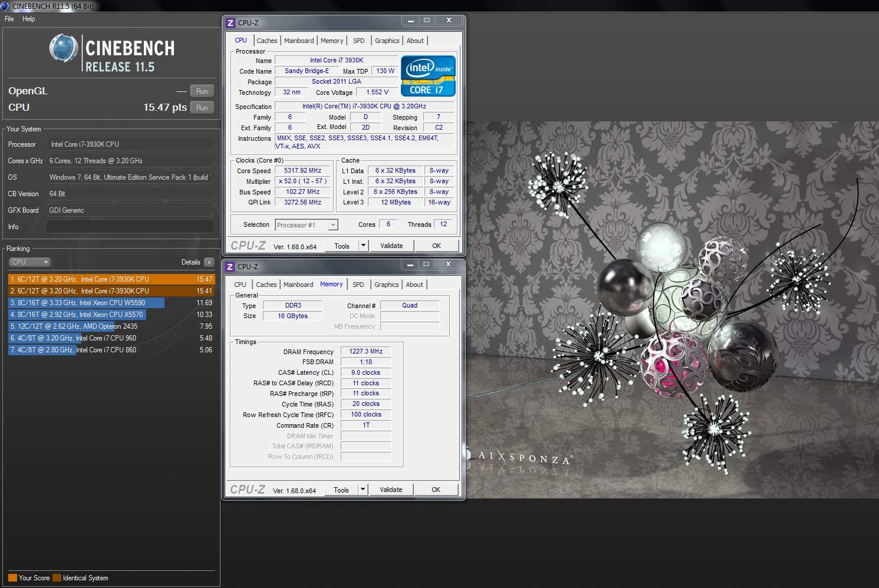Switch to Mainboard tab in top CPU-Z window

(299, 41)
